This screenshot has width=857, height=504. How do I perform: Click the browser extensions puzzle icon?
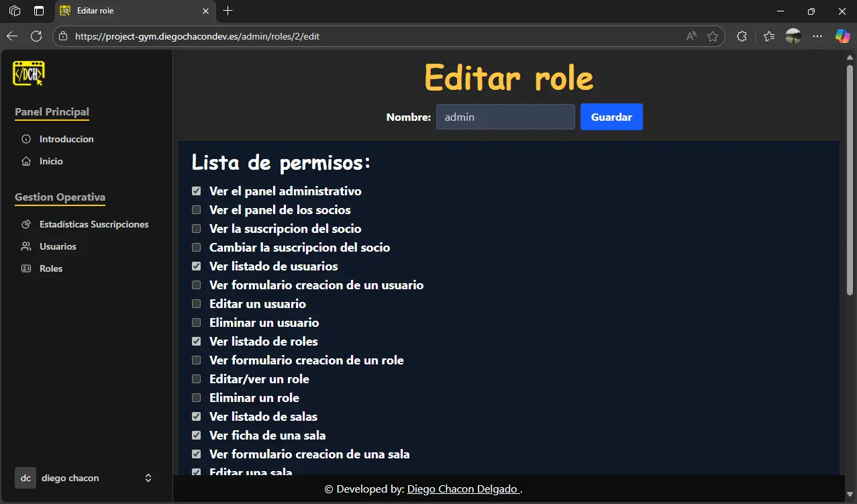pyautogui.click(x=741, y=36)
